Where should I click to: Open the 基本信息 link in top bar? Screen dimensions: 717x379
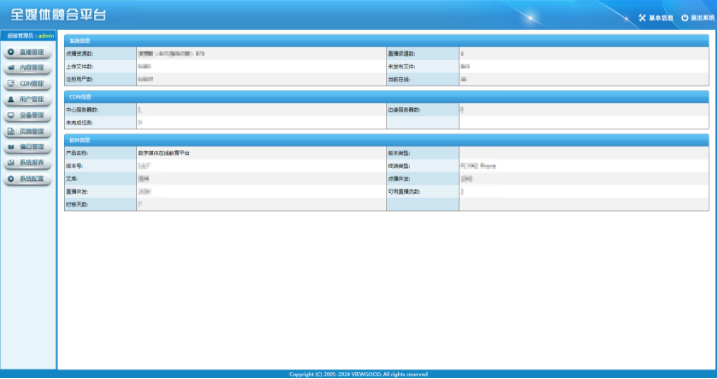coord(661,18)
